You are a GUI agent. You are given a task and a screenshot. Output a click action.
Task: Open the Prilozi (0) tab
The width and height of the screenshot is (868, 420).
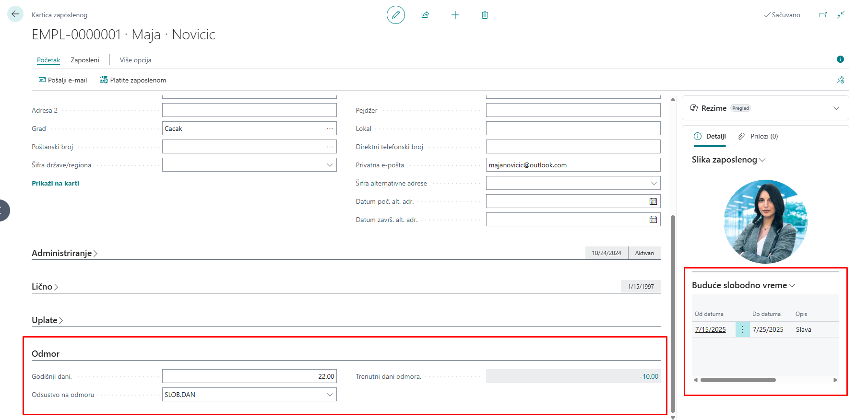click(x=758, y=136)
